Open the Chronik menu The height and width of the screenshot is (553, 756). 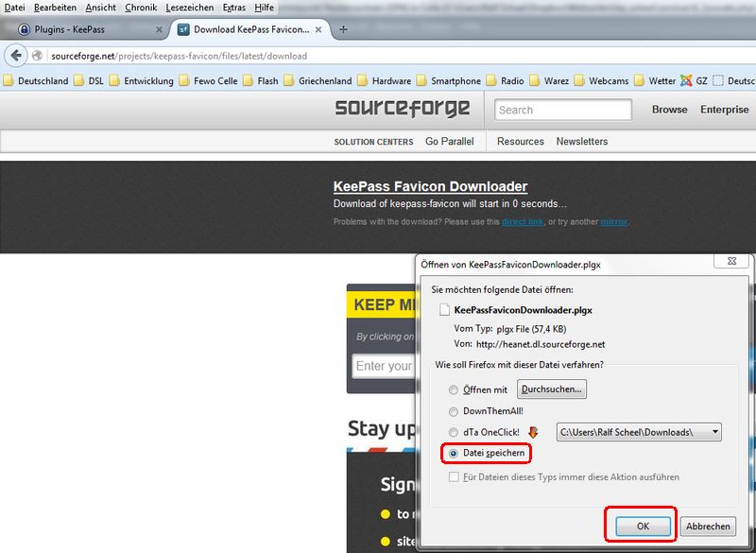pos(141,8)
